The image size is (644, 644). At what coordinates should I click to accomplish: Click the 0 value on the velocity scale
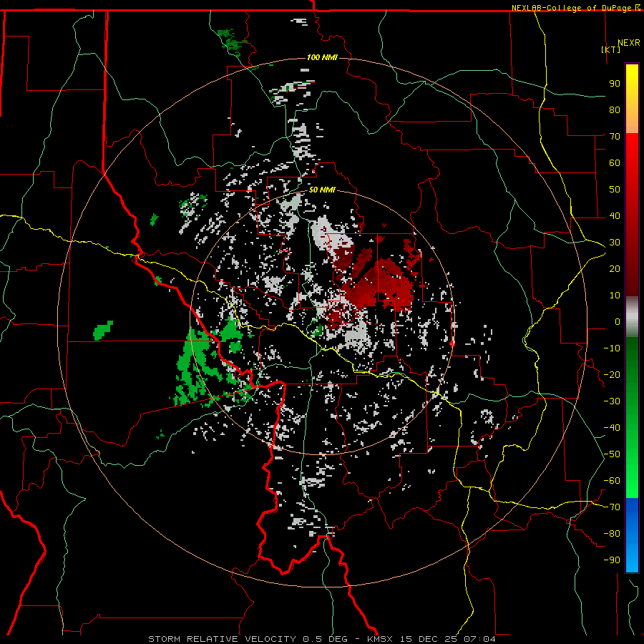(x=618, y=321)
